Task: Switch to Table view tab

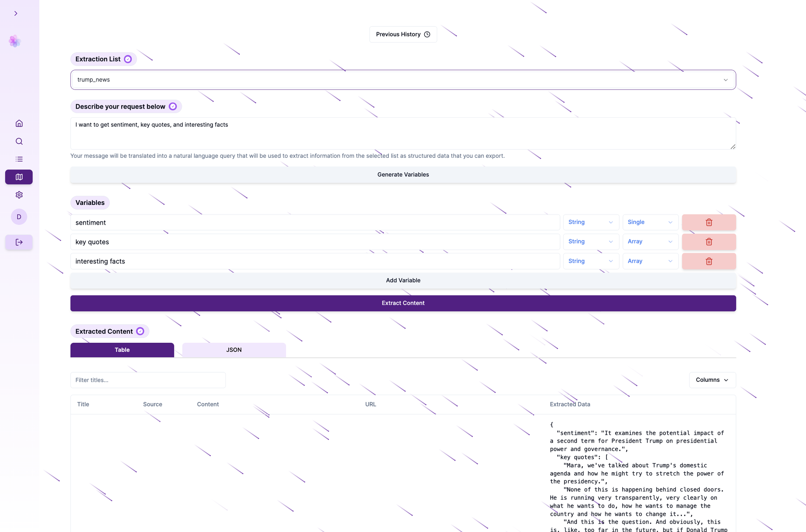Action: pyautogui.click(x=122, y=350)
